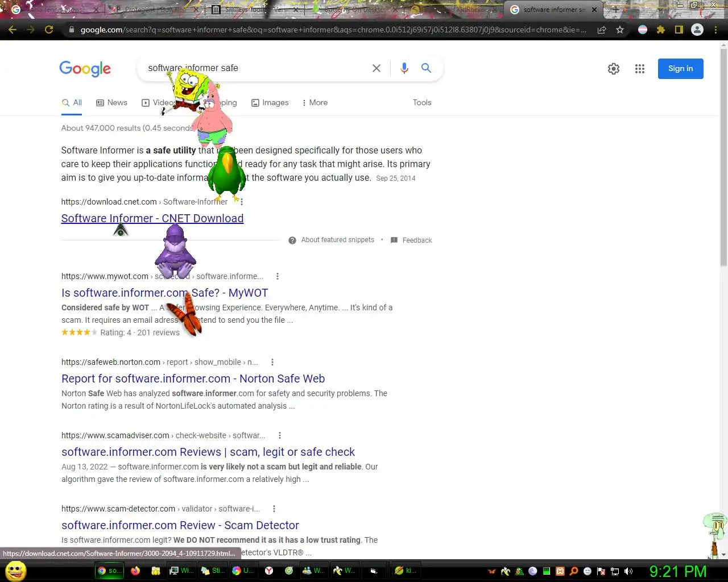Switch to the News tab

click(112, 102)
